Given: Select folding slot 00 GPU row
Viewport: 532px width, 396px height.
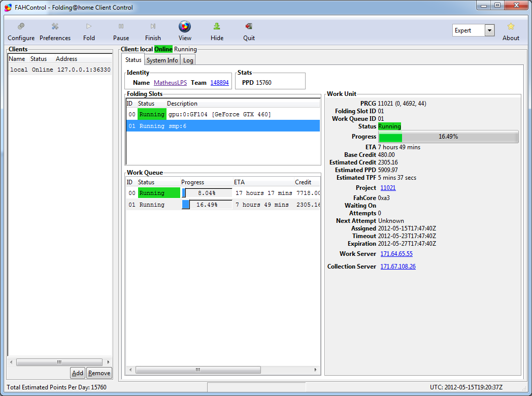Looking at the screenshot, I should tap(223, 114).
